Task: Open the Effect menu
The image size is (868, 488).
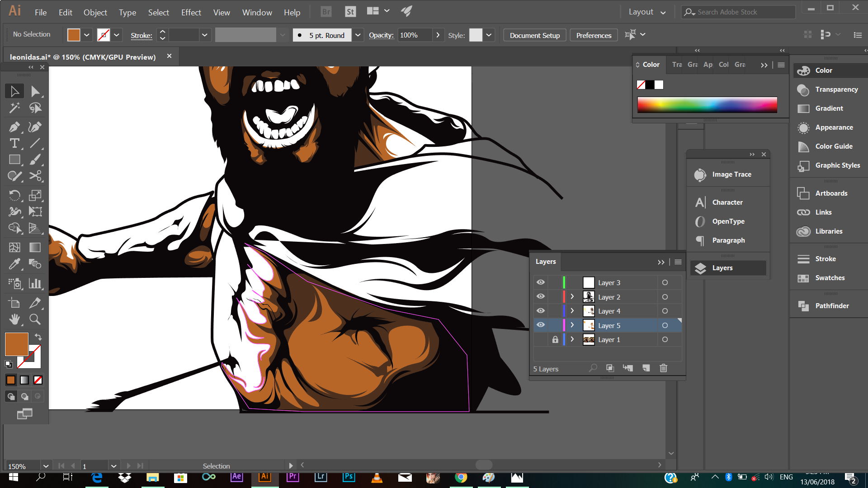Action: click(191, 13)
